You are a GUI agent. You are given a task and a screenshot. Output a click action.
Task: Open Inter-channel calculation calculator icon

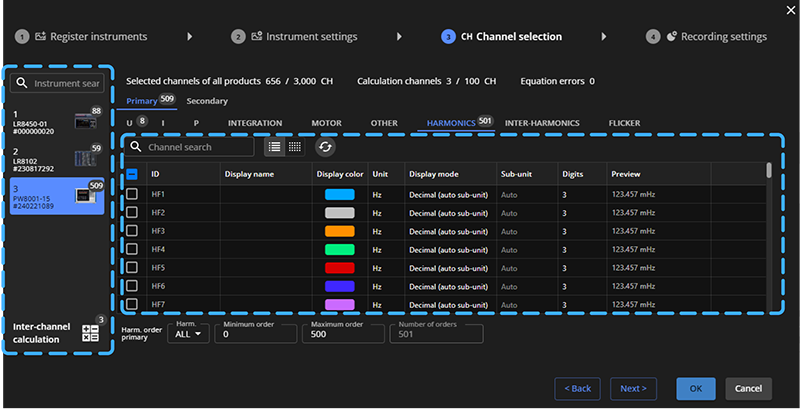click(x=90, y=333)
